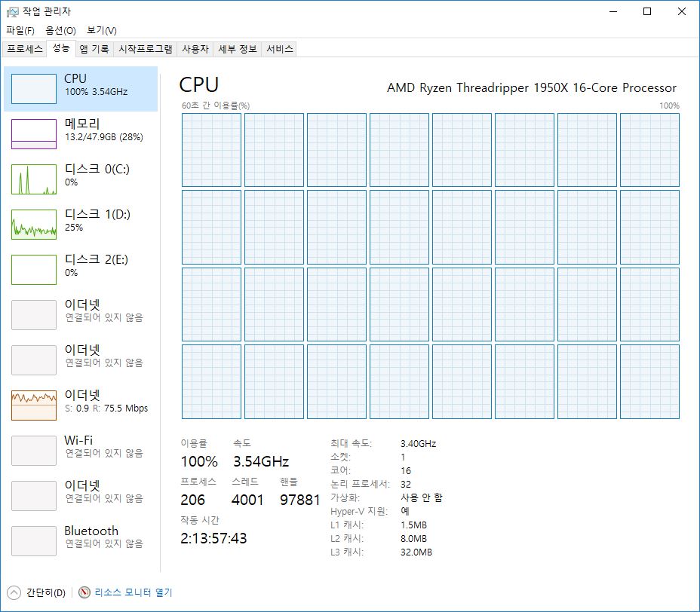Open the 파일(F) menu

coord(20,30)
